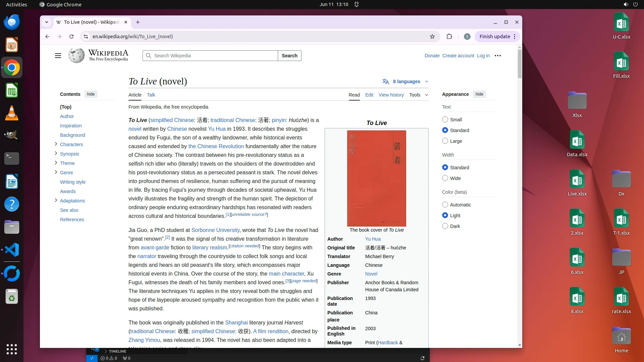
Task: Switch to the Talk tab
Action: click(x=151, y=95)
